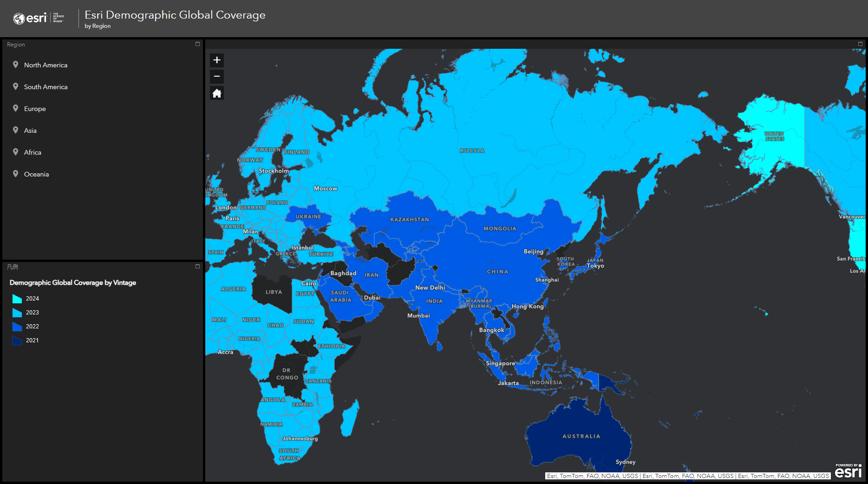Select North America region

tap(103, 65)
